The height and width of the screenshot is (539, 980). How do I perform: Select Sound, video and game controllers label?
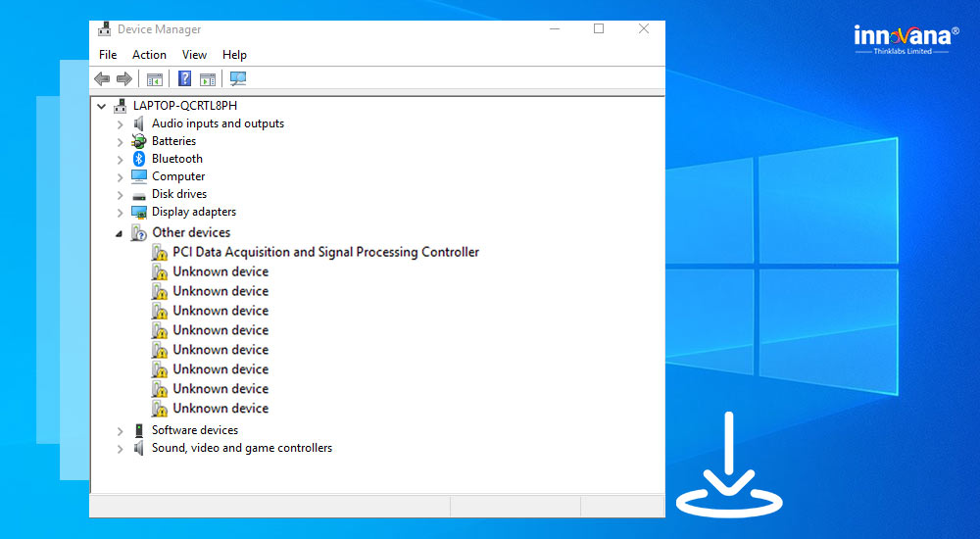tap(242, 448)
